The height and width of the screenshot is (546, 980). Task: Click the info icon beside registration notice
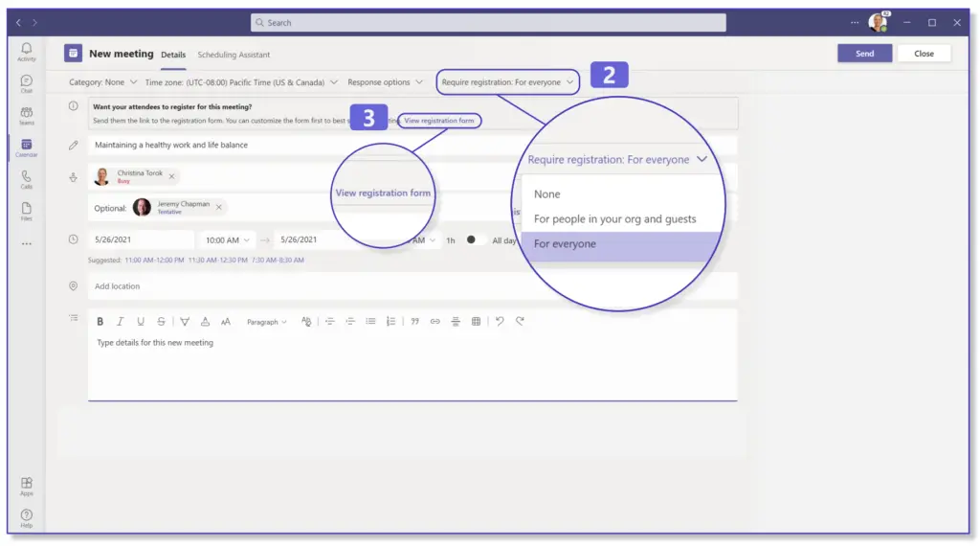(73, 106)
